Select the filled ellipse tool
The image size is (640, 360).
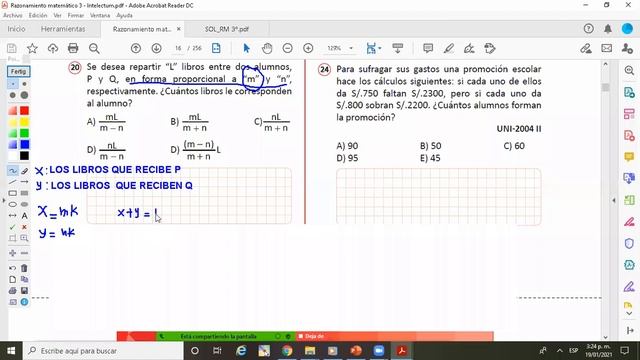coord(24,204)
